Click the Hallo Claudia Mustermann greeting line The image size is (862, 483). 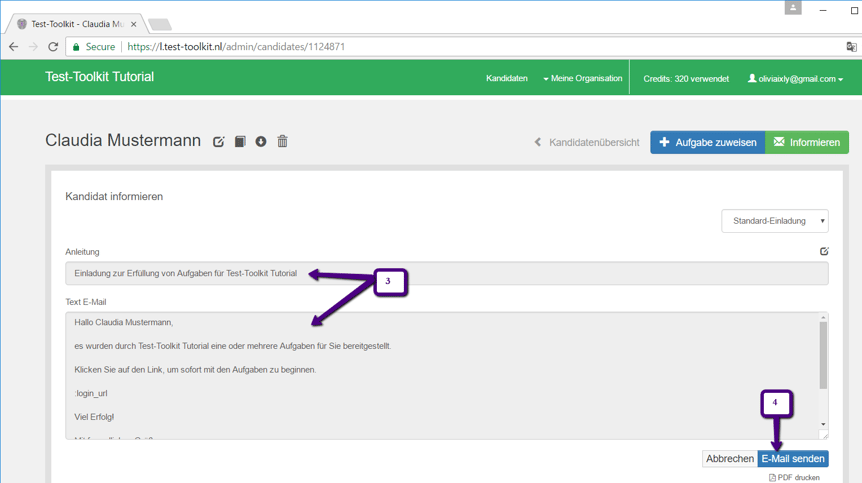pos(124,323)
